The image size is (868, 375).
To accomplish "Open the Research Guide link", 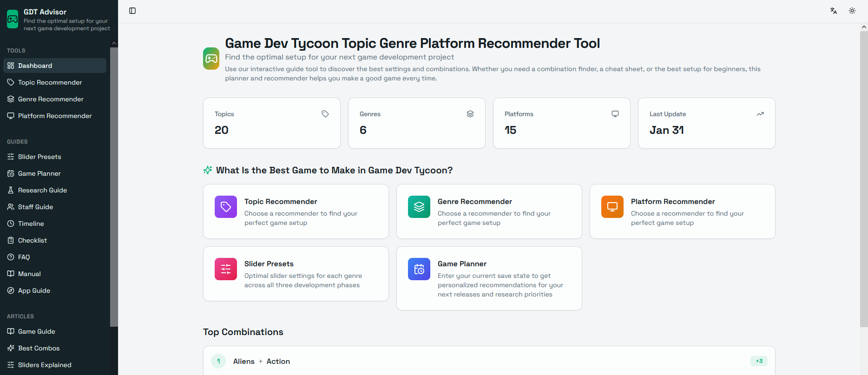I will tap(55, 190).
